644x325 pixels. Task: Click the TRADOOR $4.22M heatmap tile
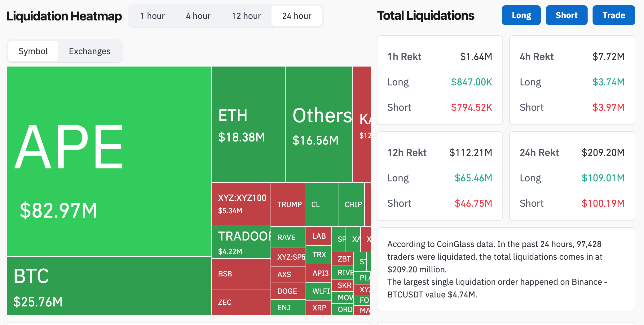pyautogui.click(x=241, y=242)
